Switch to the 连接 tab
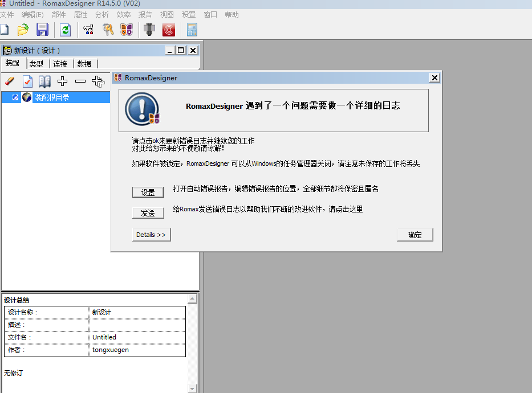This screenshot has width=532, height=393. coord(60,64)
